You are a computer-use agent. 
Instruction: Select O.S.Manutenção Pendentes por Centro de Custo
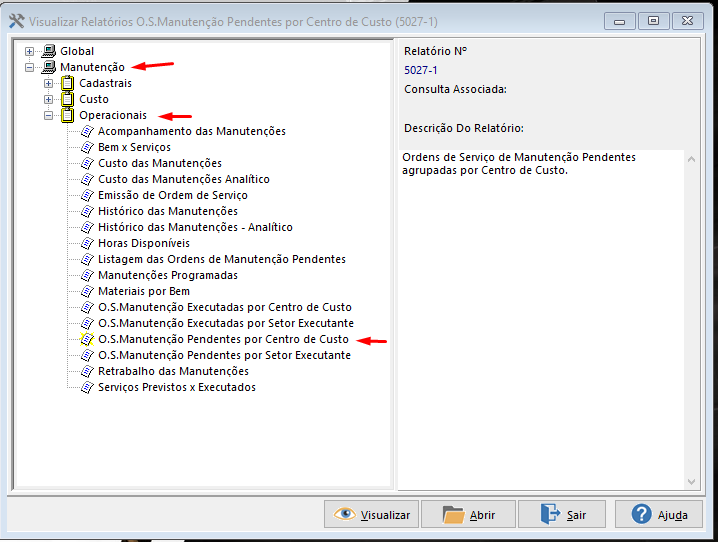(223, 340)
